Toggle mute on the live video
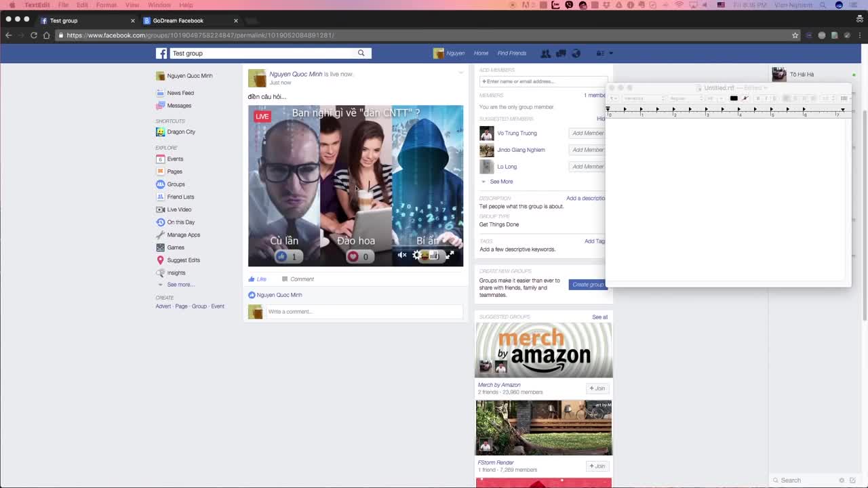The image size is (868, 488). [402, 256]
